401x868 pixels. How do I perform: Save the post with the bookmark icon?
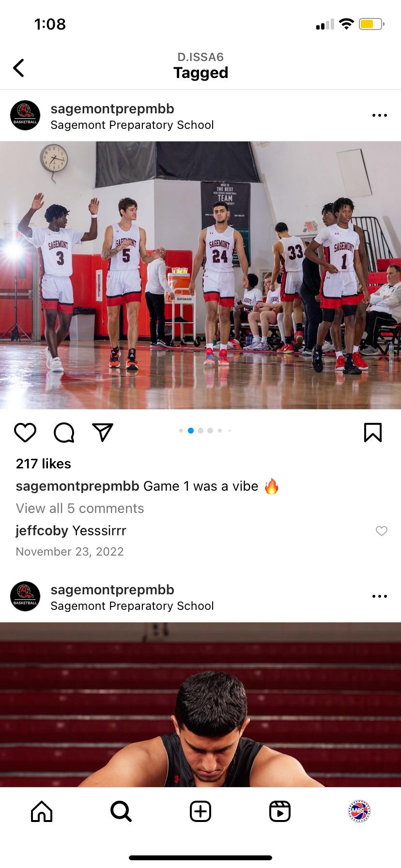click(373, 432)
